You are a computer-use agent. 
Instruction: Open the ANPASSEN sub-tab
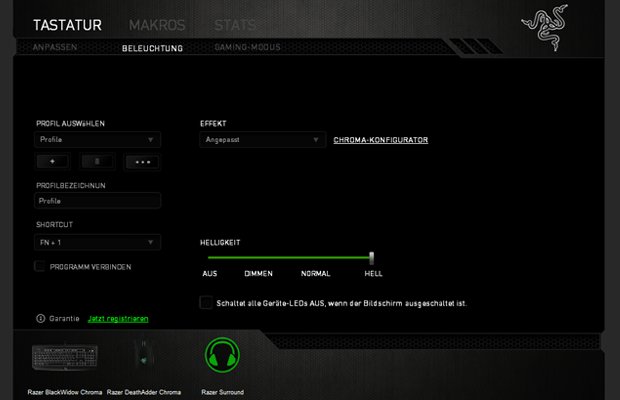coord(55,47)
